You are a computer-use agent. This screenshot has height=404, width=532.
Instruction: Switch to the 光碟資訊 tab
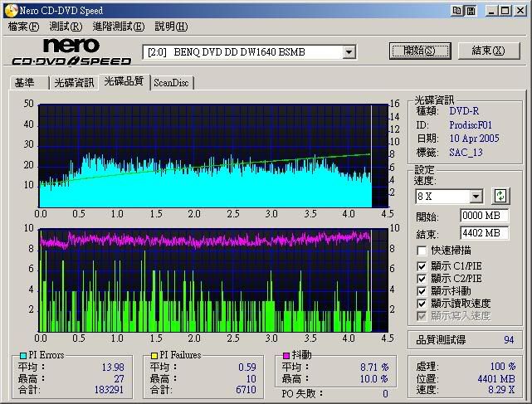(74, 82)
